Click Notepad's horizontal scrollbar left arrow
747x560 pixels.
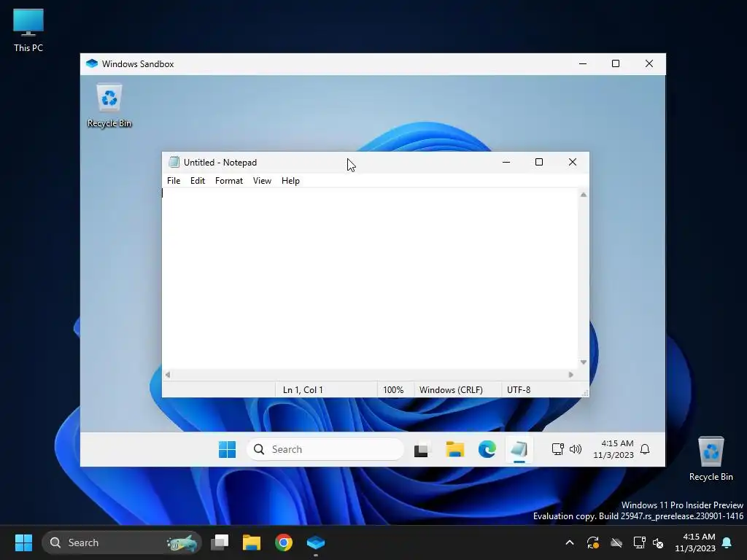[168, 375]
